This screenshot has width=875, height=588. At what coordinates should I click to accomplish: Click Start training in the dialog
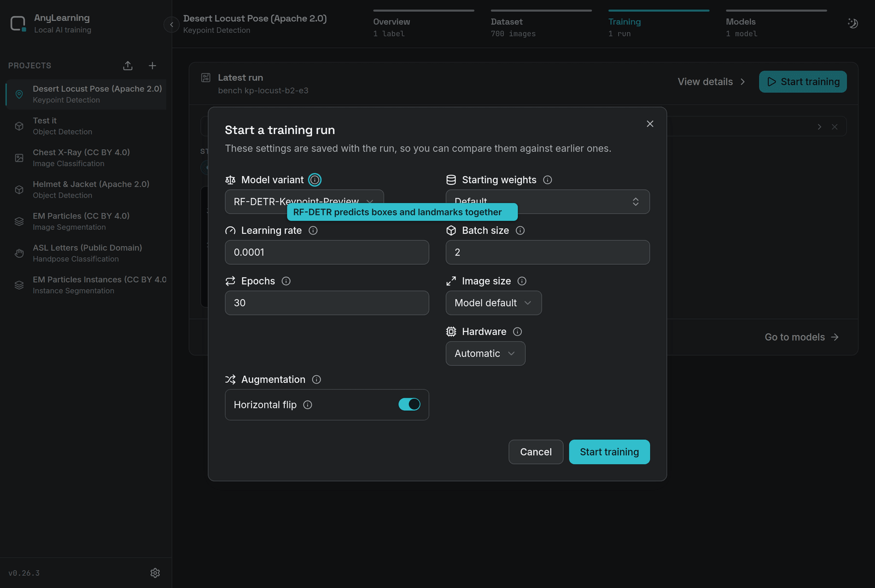tap(609, 452)
